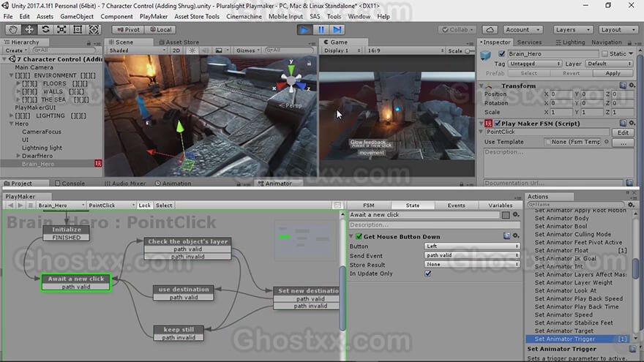Select the Move tool

pyautogui.click(x=29, y=29)
